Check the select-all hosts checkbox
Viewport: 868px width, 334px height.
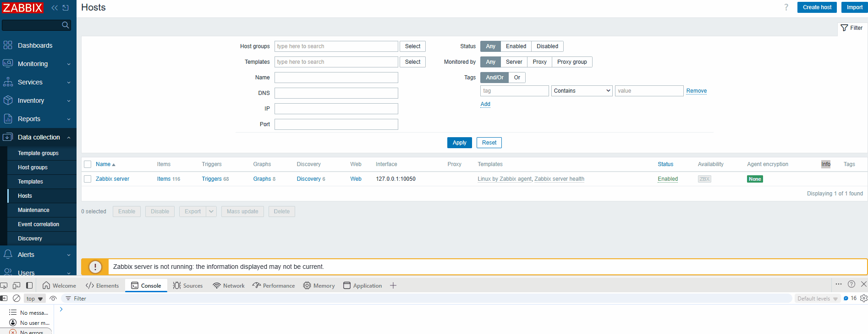coord(88,164)
